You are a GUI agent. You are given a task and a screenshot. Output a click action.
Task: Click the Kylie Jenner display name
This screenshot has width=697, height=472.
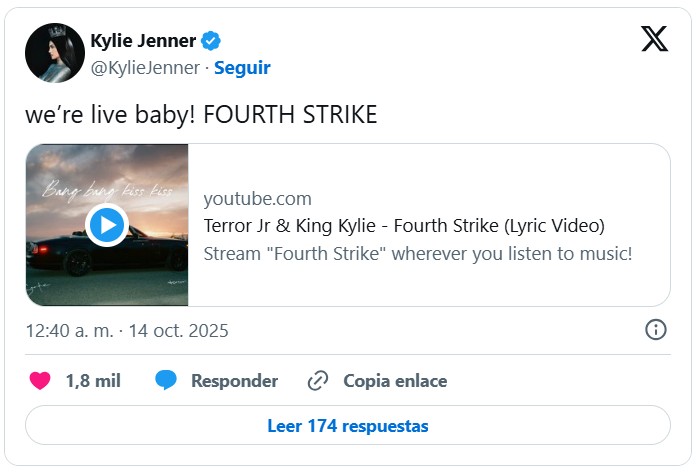coord(143,41)
